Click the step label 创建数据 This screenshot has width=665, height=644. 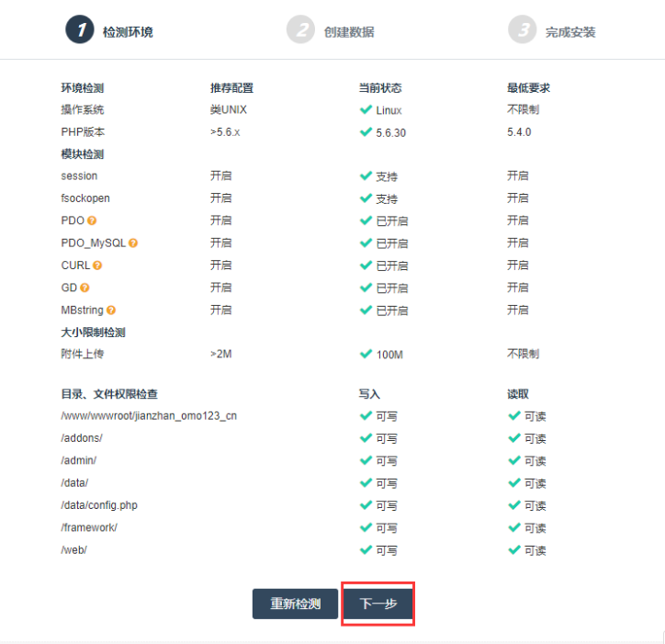point(349,32)
